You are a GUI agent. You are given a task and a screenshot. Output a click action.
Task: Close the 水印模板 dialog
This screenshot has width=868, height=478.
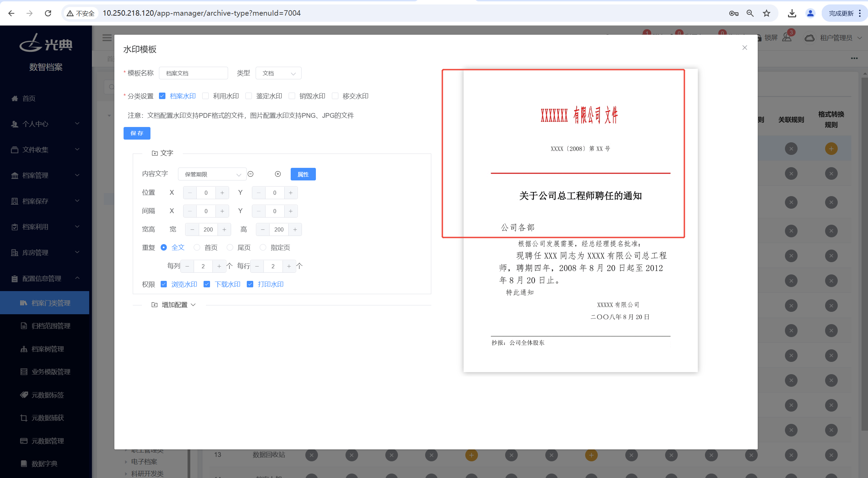pos(744,48)
